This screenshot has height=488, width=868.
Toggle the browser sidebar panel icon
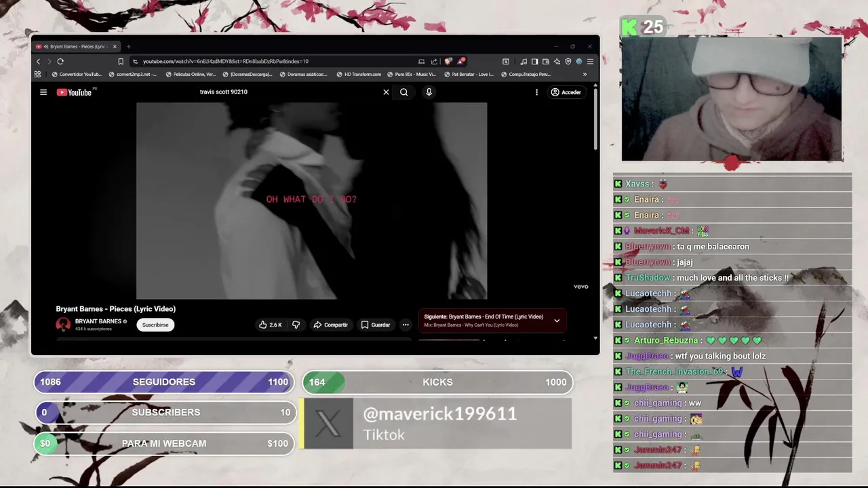pos(534,61)
